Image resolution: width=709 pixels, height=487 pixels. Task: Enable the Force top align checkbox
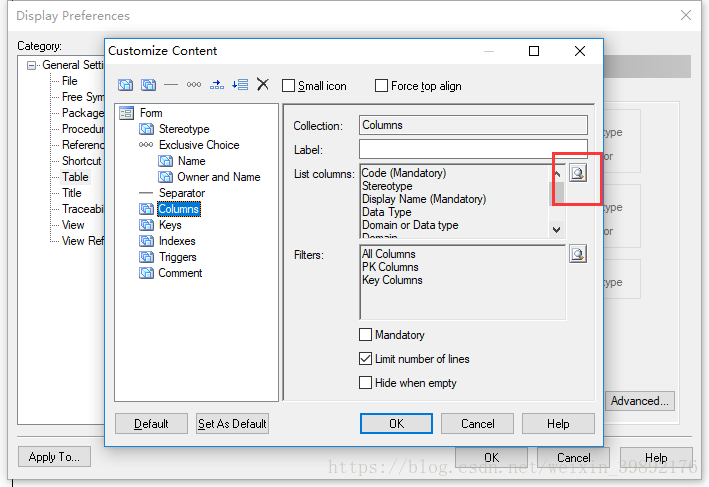point(381,85)
